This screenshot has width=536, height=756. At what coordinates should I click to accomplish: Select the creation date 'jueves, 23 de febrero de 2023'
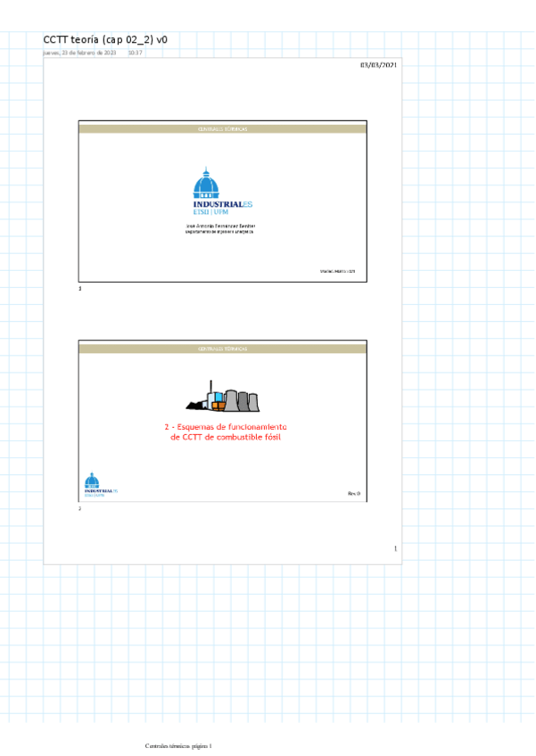pyautogui.click(x=79, y=53)
